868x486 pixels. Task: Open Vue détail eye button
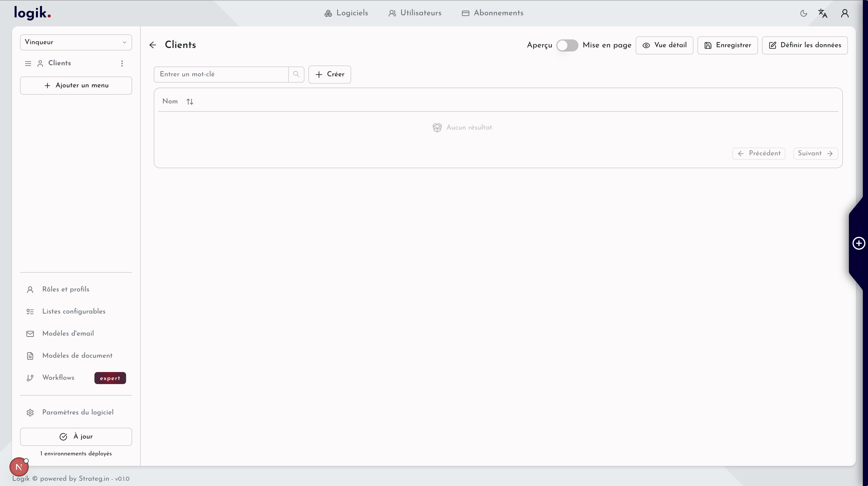click(664, 45)
